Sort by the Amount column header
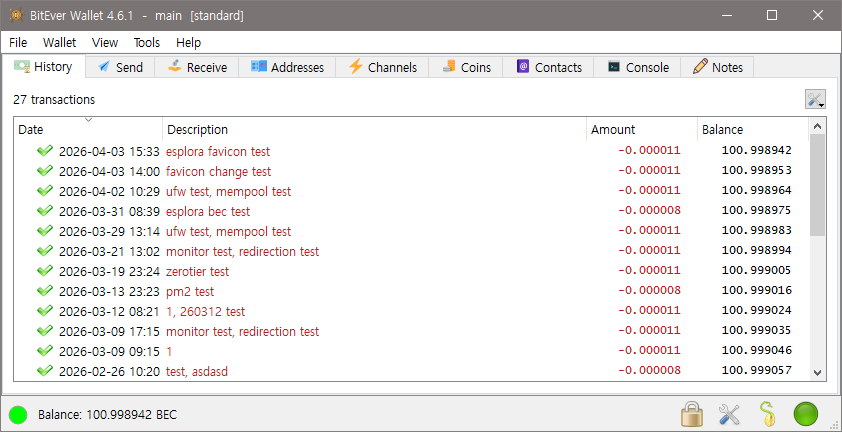Viewport: 842px width, 432px height. (640, 129)
